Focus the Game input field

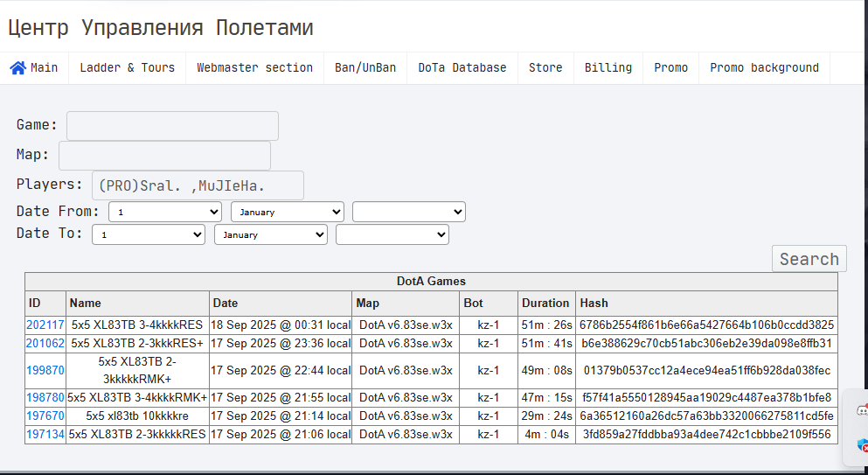coord(172,126)
